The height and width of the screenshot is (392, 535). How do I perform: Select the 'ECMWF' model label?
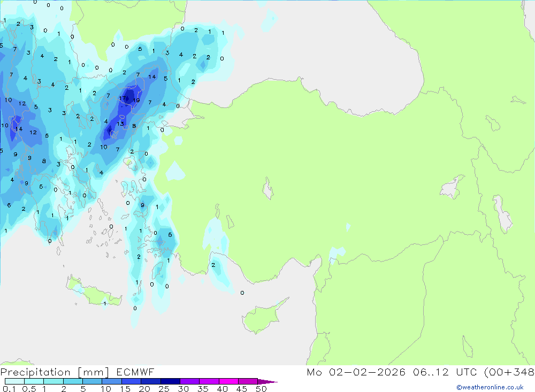[x=135, y=372]
